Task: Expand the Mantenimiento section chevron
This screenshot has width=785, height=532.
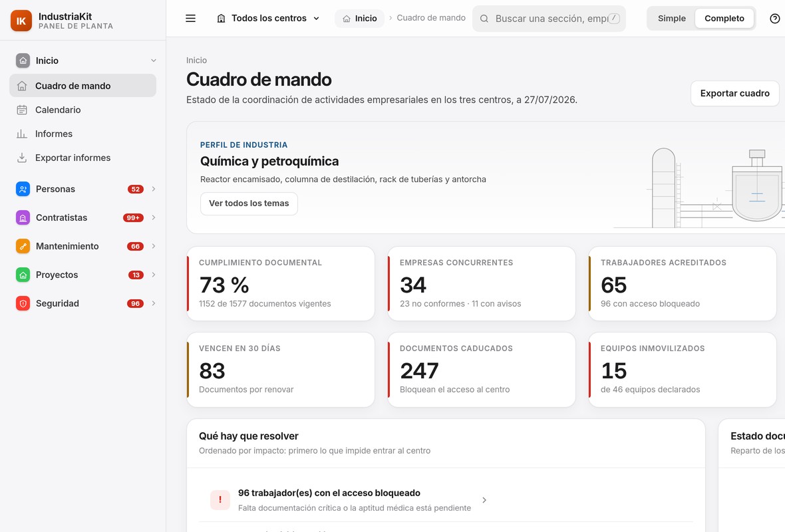Action: 154,246
